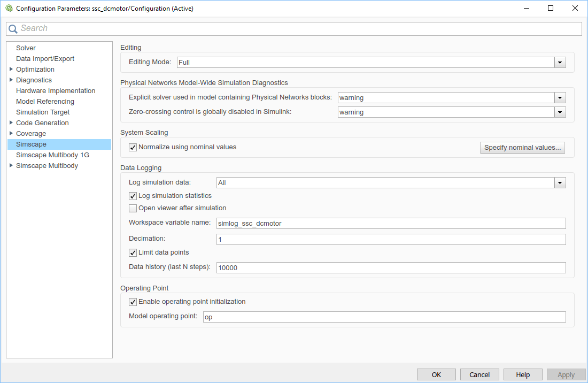This screenshot has height=383, width=588.
Task: Open Zero-crossing control warning dropdown
Action: pos(560,112)
